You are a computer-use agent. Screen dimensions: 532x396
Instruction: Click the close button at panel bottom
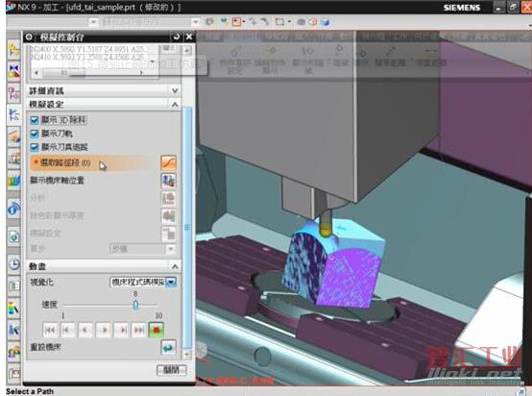click(x=172, y=370)
